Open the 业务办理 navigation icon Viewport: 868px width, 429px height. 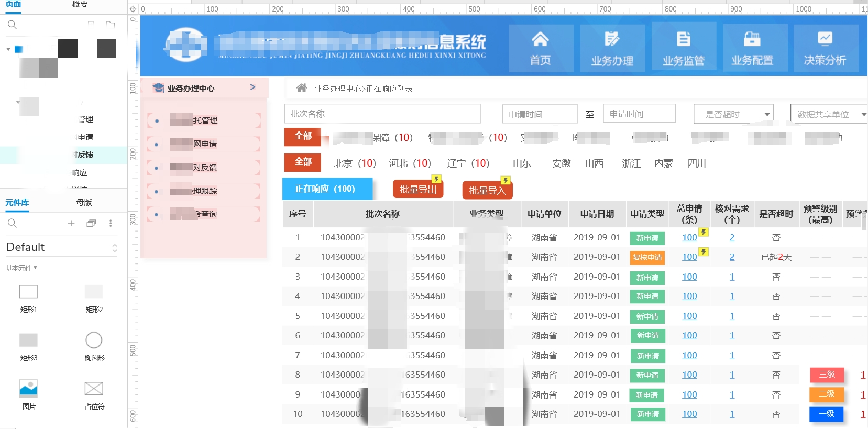612,39
